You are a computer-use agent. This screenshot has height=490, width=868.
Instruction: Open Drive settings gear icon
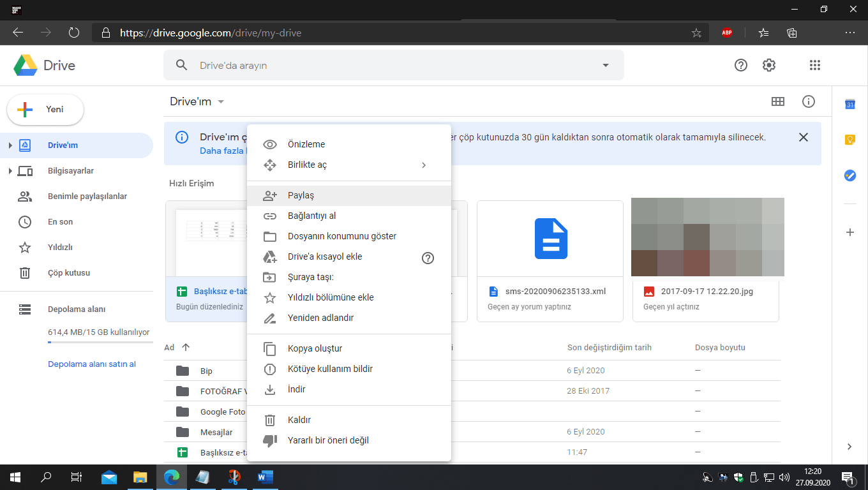(x=769, y=65)
